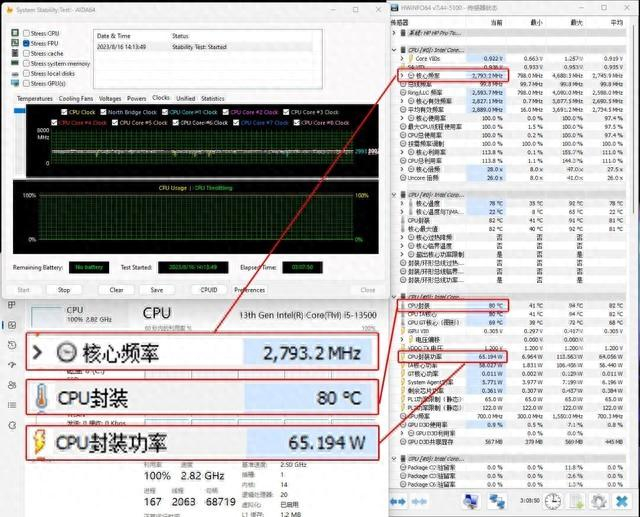Click the Preferences button

(250, 290)
